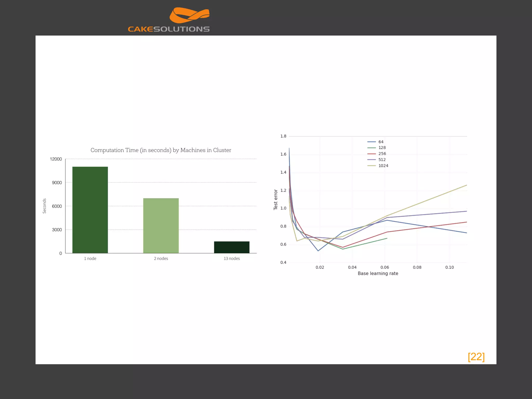
Task: Click the darkest 13 nodes bar
Action: point(231,247)
